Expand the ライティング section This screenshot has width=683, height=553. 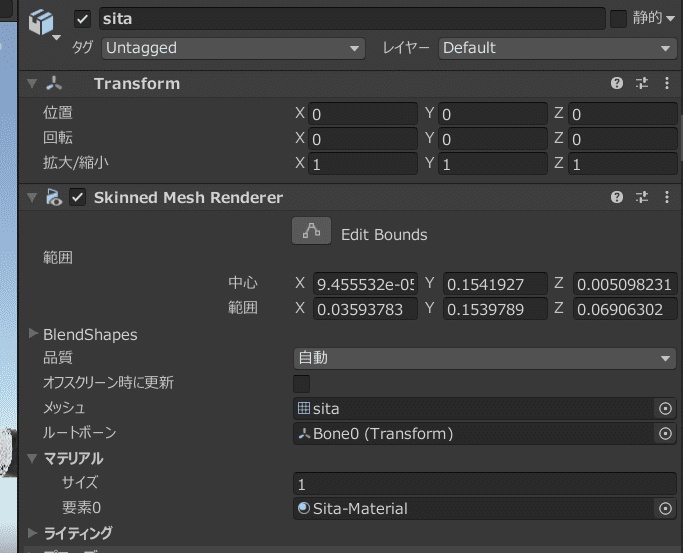[x=33, y=533]
